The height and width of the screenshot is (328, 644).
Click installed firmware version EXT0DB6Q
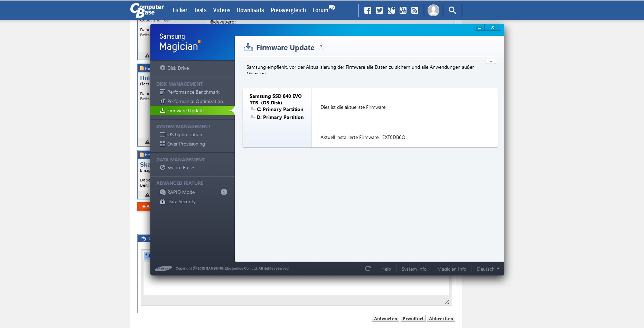click(394, 137)
